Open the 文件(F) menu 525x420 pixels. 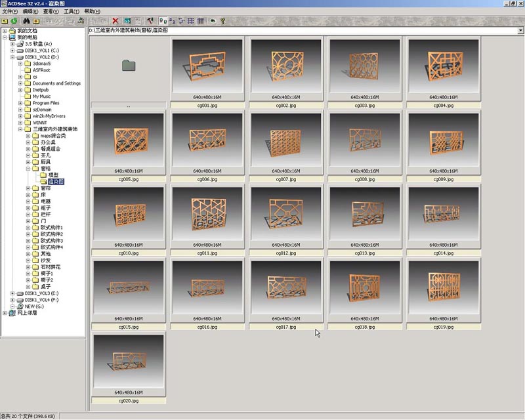click(x=10, y=12)
